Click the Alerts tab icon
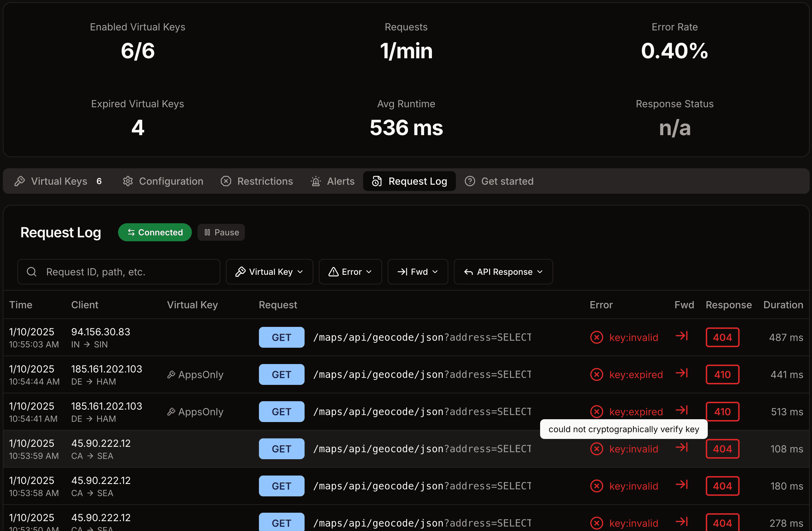The width and height of the screenshot is (812, 531). click(316, 181)
